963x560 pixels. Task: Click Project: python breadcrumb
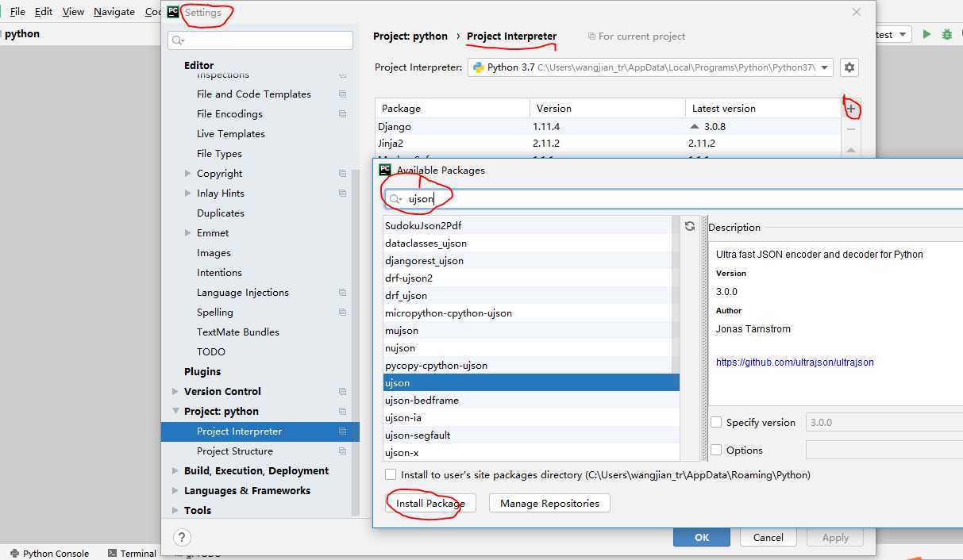(410, 36)
